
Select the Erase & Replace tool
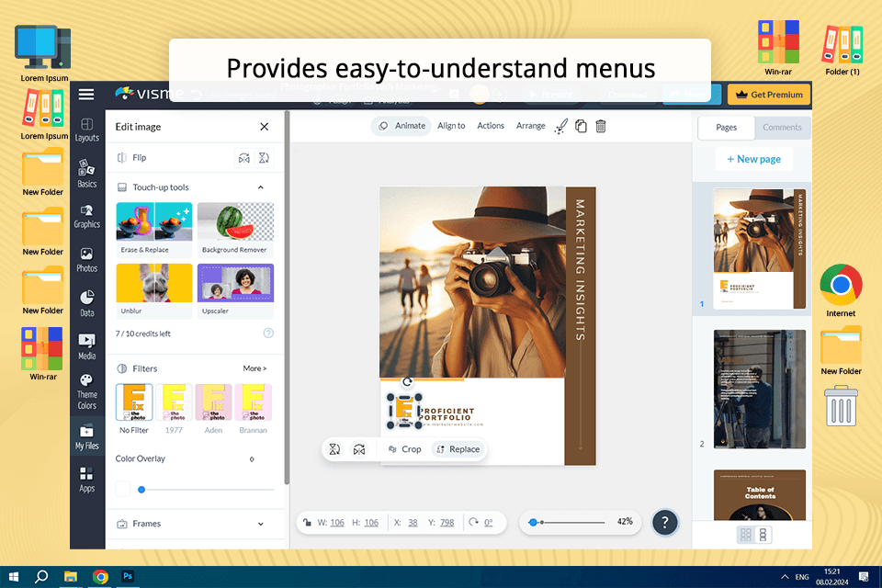(154, 229)
